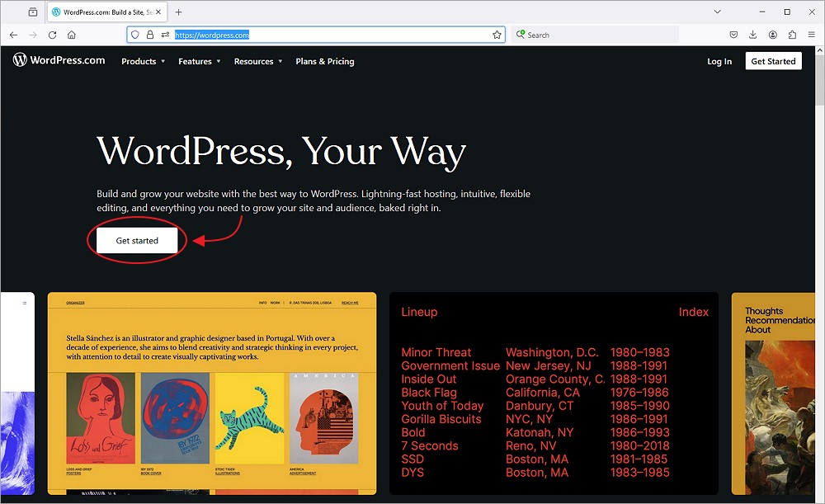Go to the browser home page icon
This screenshot has height=504, width=825.
pyautogui.click(x=72, y=35)
